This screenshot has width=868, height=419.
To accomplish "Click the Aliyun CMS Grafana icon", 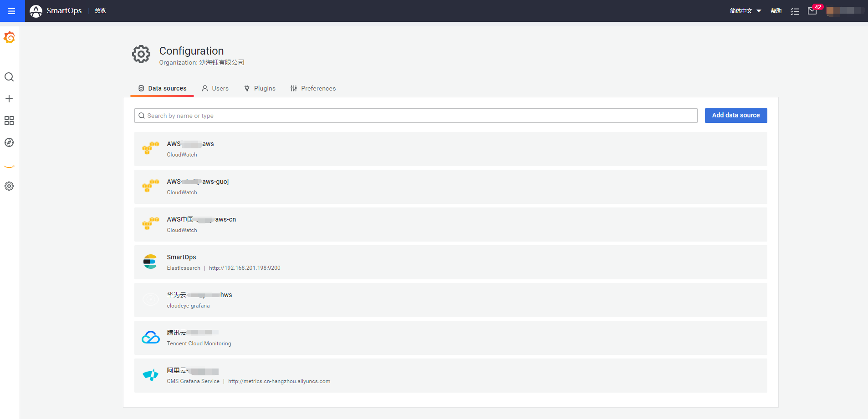I will tap(151, 375).
